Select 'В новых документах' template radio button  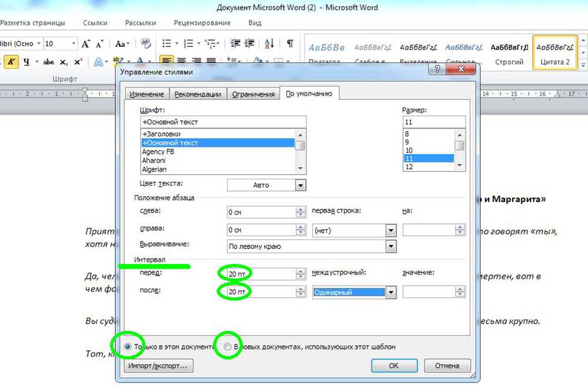click(x=228, y=347)
